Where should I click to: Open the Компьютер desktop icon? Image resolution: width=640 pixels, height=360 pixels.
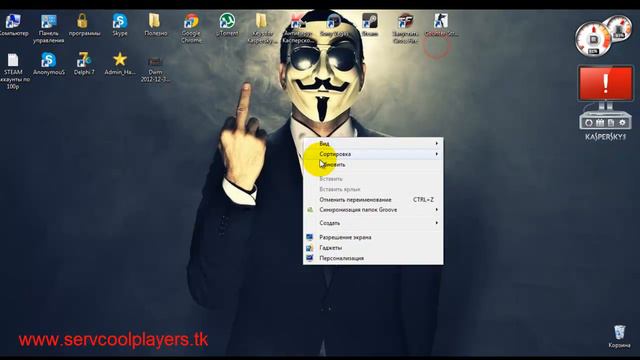pyautogui.click(x=12, y=24)
